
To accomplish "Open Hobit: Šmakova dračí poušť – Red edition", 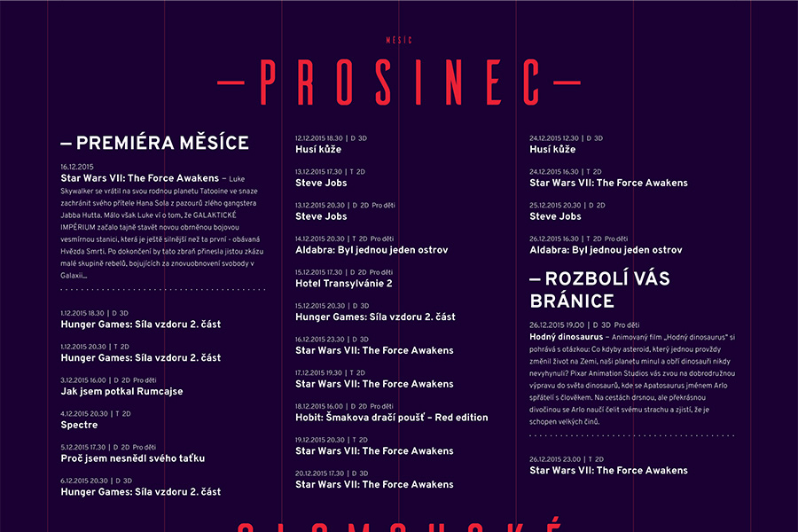I will (x=392, y=418).
